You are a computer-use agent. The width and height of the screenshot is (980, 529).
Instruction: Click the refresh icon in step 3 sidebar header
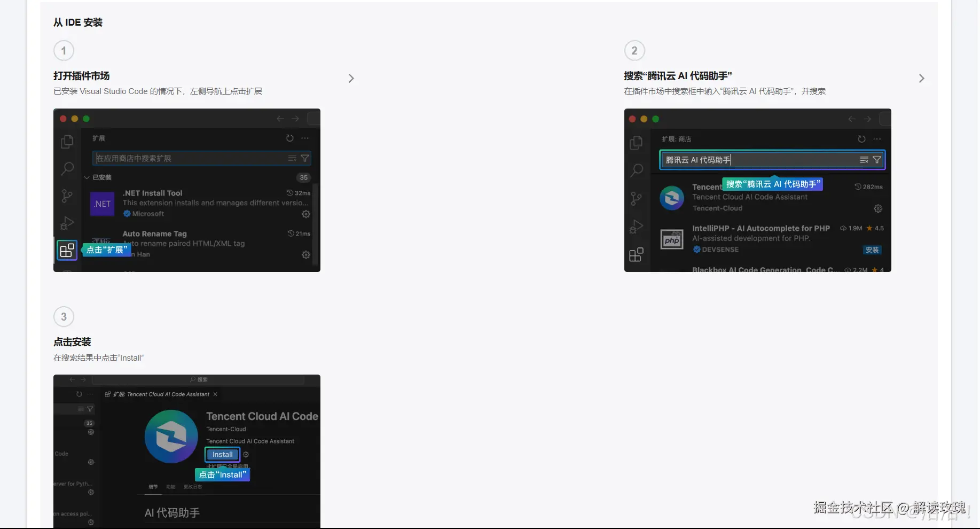(x=79, y=394)
